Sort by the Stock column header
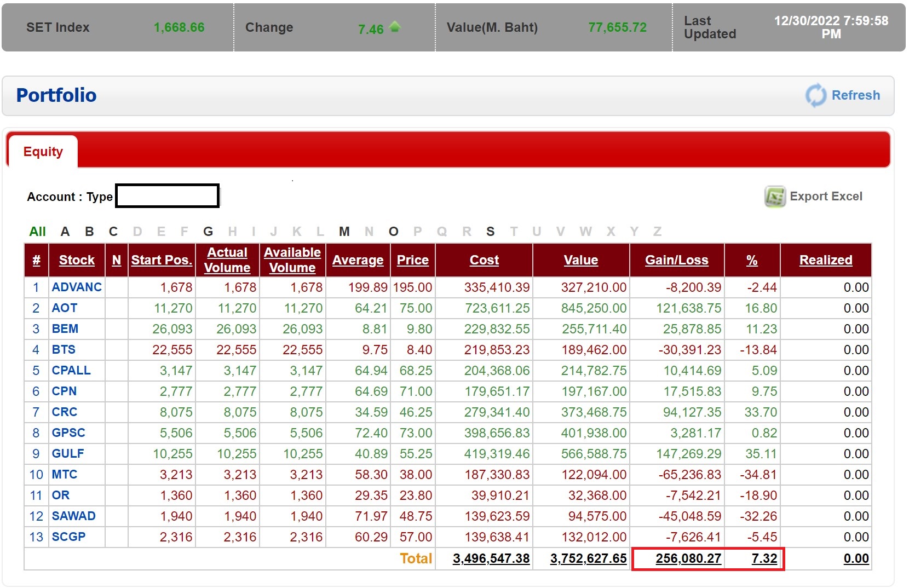 tap(77, 260)
